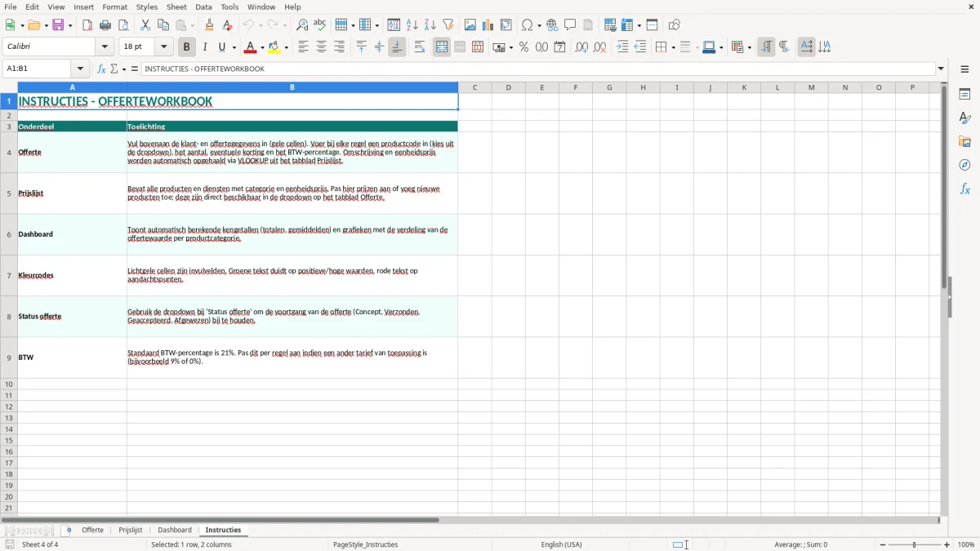Viewport: 980px width, 551px height.
Task: Click the Draw Functions shapes icon
Action: pos(675,25)
